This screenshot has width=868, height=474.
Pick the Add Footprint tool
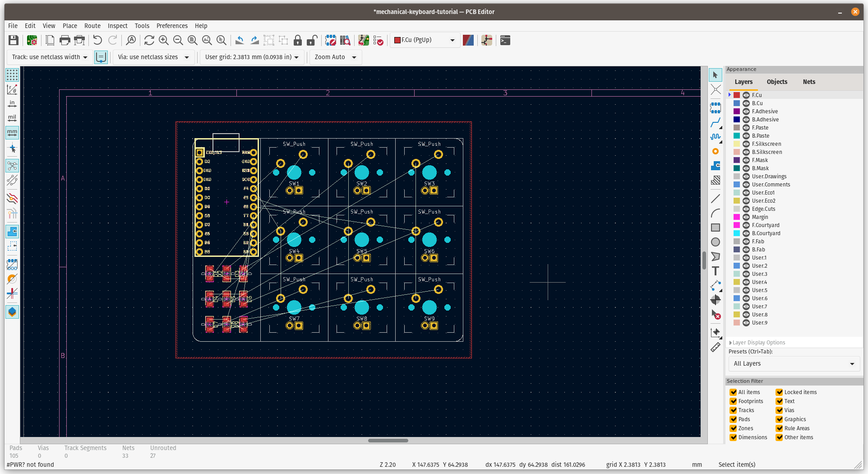pyautogui.click(x=716, y=108)
